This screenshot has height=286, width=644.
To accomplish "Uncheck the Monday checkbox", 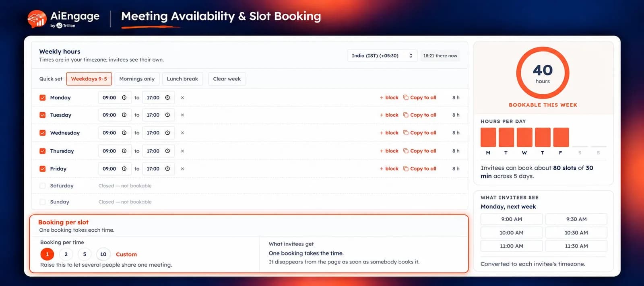I will click(x=43, y=98).
